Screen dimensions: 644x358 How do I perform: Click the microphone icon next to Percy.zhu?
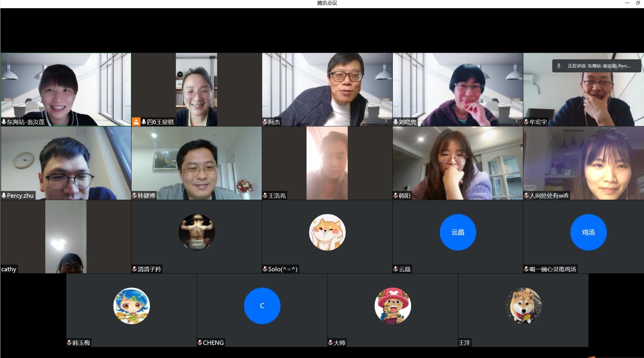pos(4,195)
